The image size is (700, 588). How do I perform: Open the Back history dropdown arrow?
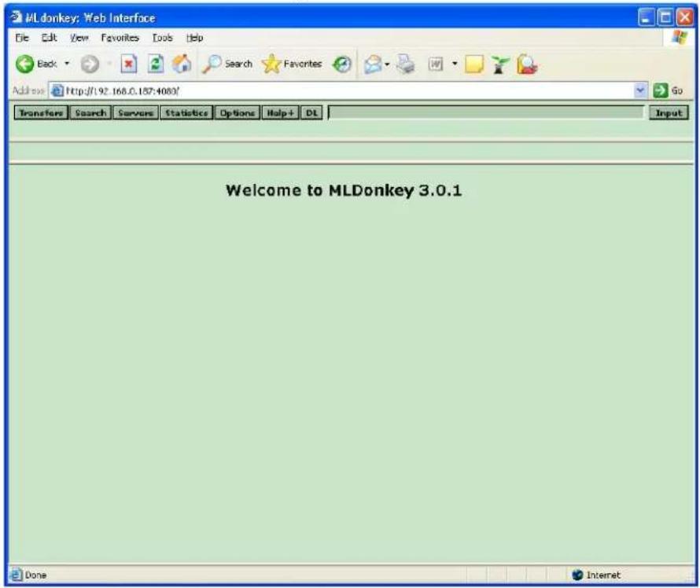(67, 64)
